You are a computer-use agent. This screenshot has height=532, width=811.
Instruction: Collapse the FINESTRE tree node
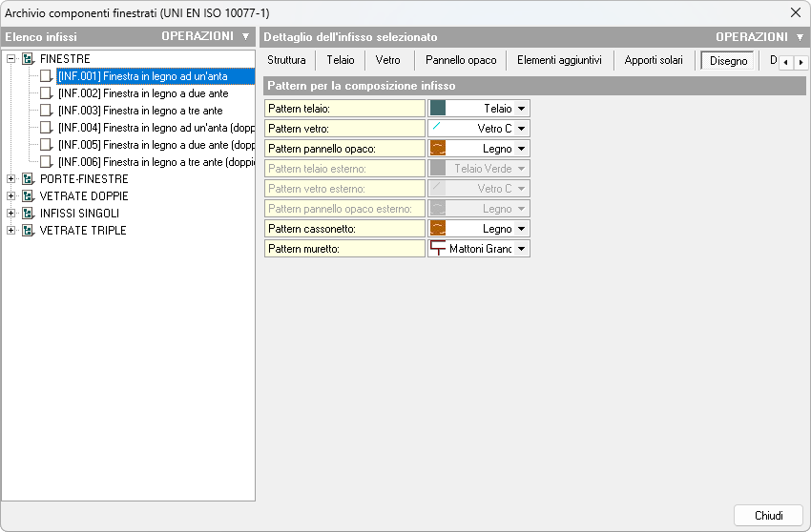coord(11,59)
